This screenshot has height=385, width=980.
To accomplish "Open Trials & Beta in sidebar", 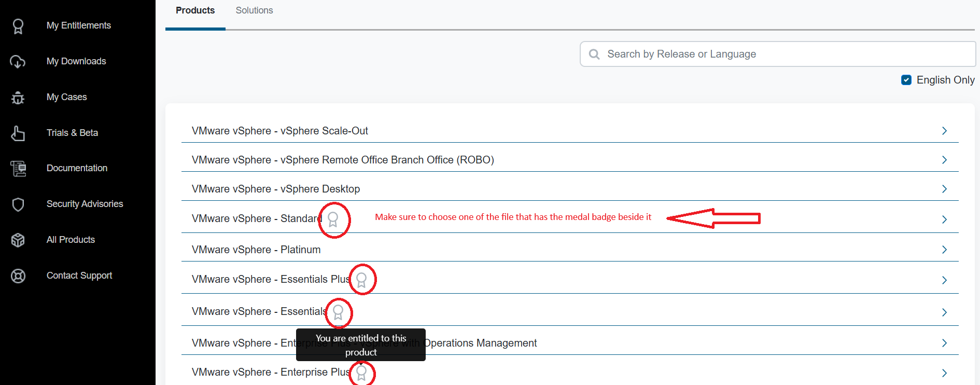I will pyautogui.click(x=73, y=133).
